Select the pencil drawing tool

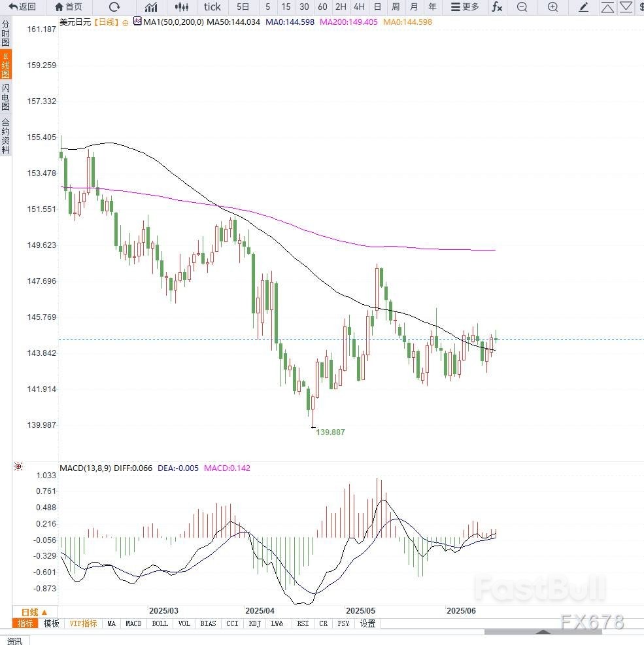584,7
